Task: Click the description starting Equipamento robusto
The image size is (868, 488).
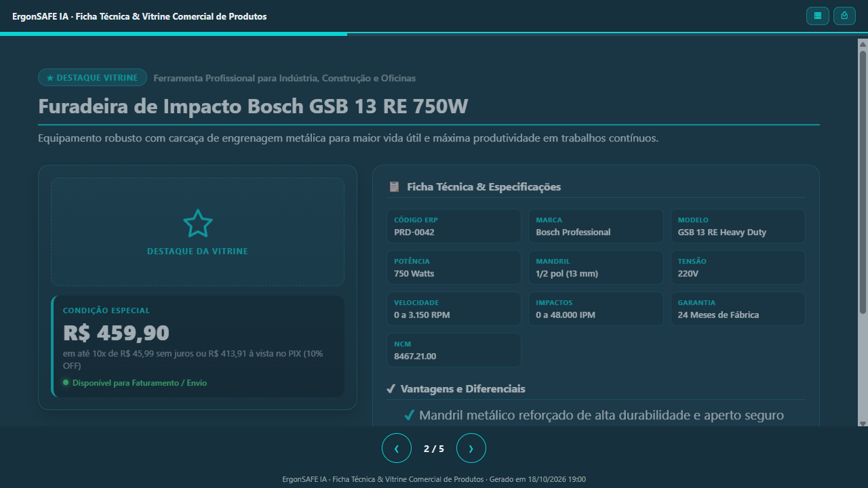Action: tap(349, 138)
